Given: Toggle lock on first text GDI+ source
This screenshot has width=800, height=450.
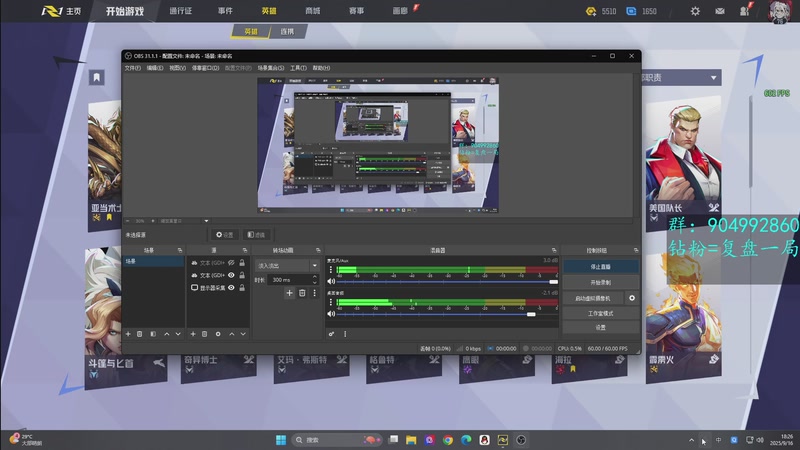Looking at the screenshot, I should point(242,263).
